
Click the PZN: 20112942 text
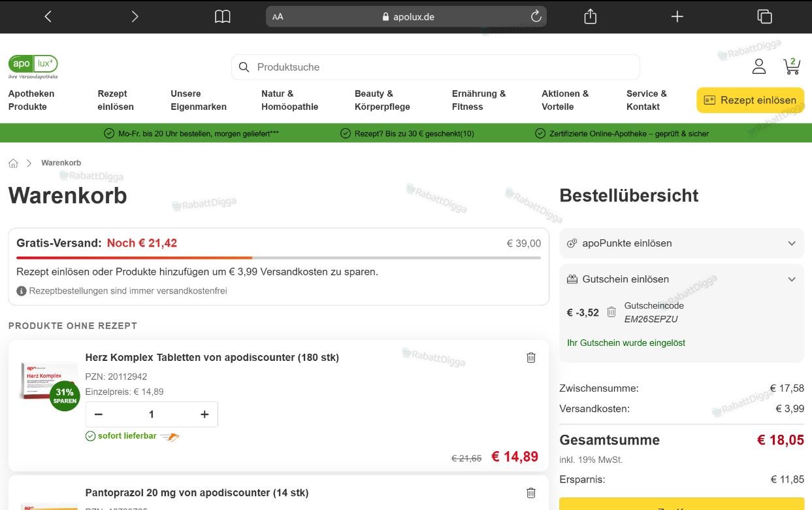116,377
